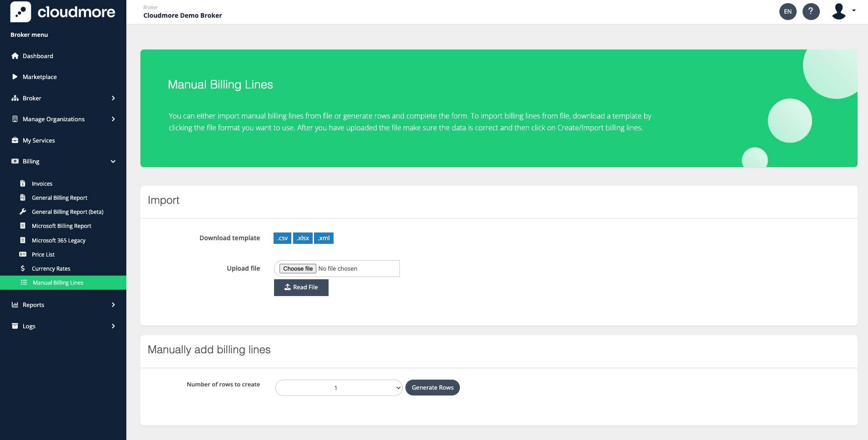Viewport: 868px width, 440px height.
Task: Click the Marketplace play icon
Action: [15, 77]
